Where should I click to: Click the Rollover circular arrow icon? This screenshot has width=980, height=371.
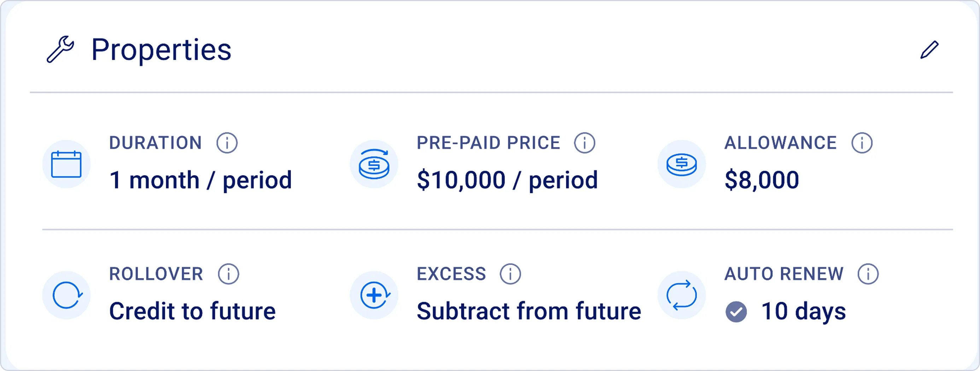tap(66, 295)
